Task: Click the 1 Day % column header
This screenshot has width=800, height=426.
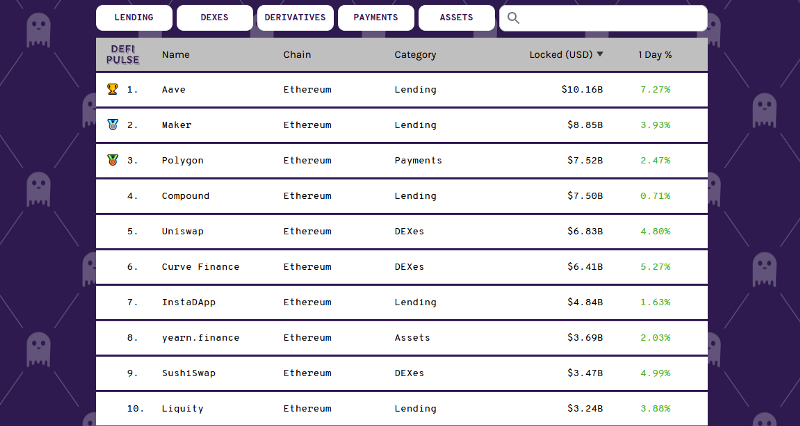Action: tap(655, 55)
